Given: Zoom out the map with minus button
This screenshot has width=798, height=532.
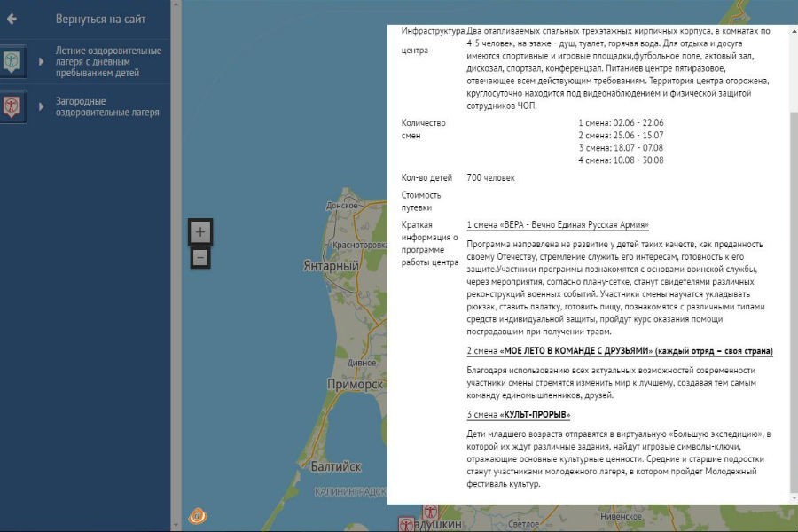Looking at the screenshot, I should pos(200,258).
